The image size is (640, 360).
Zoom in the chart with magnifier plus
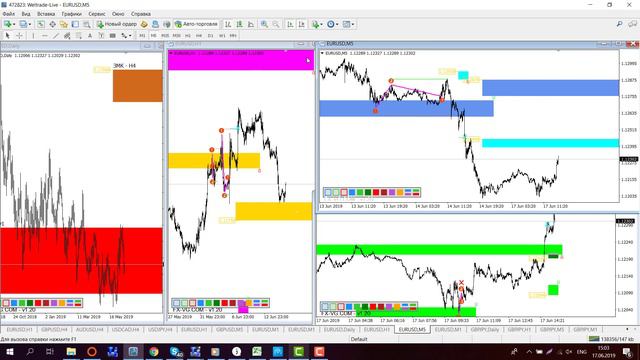pos(264,24)
